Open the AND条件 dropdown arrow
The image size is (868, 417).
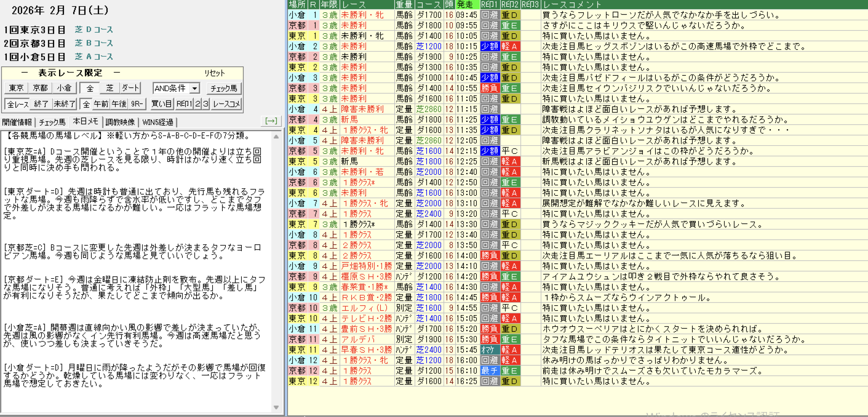[195, 88]
